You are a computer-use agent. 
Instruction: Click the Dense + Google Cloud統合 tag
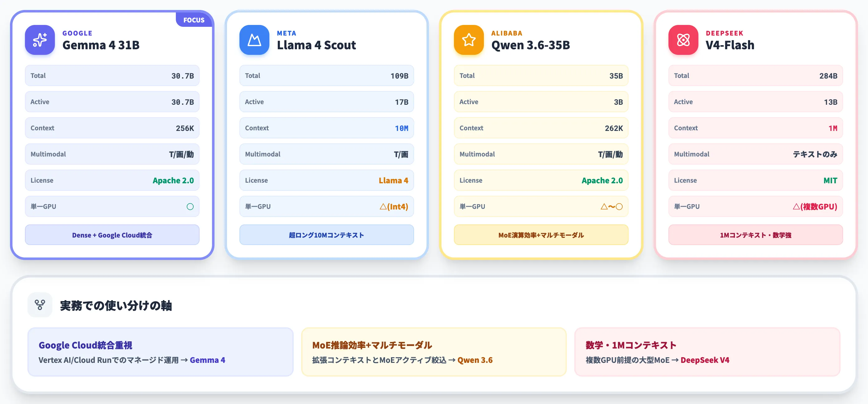pyautogui.click(x=112, y=235)
